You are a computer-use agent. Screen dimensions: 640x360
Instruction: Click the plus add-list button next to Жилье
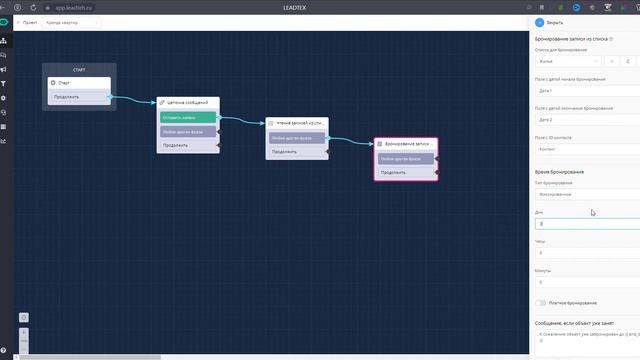611,61
